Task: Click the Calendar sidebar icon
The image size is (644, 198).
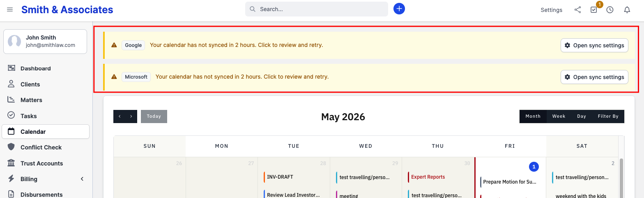Action: 11,131
